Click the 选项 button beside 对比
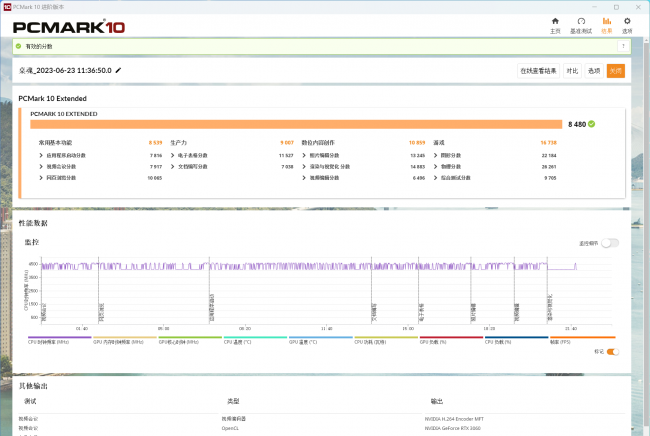This screenshot has height=436, width=650. [594, 71]
